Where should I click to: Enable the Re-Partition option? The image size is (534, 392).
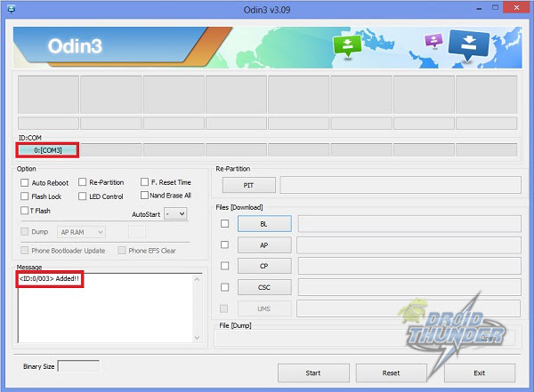tap(82, 182)
